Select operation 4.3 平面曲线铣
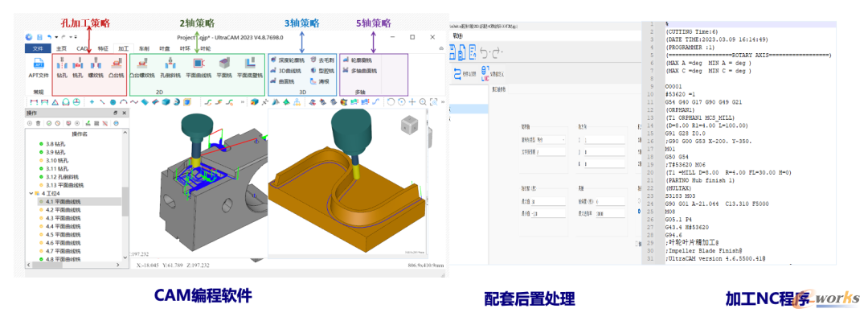This screenshot has height=317, width=868. [x=60, y=218]
